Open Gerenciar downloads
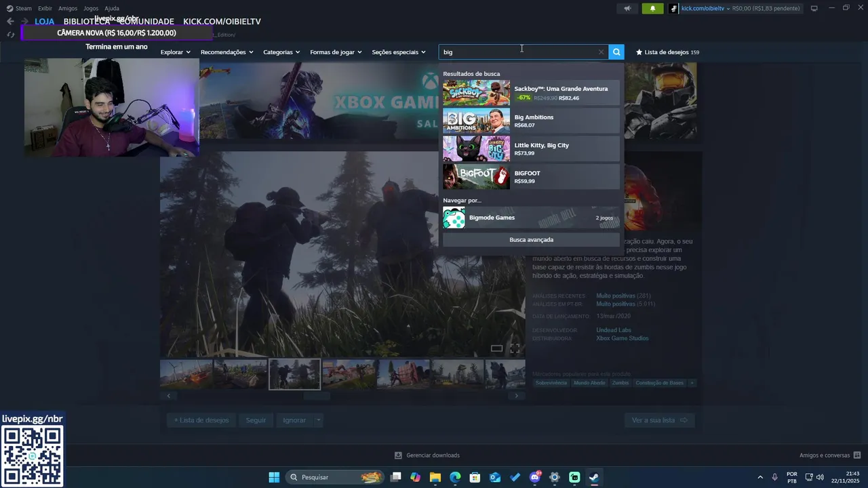The image size is (868, 488). (x=427, y=455)
